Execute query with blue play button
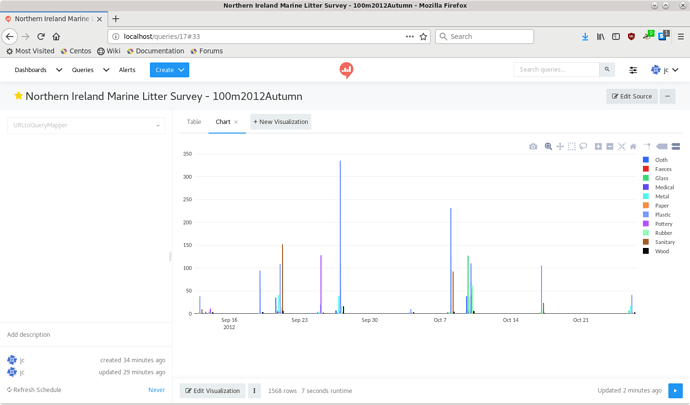Viewport: 690px width, 405px height. pos(675,390)
